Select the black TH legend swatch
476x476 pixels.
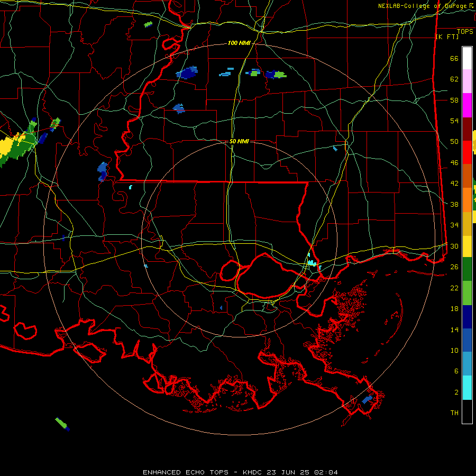pyautogui.click(x=467, y=411)
